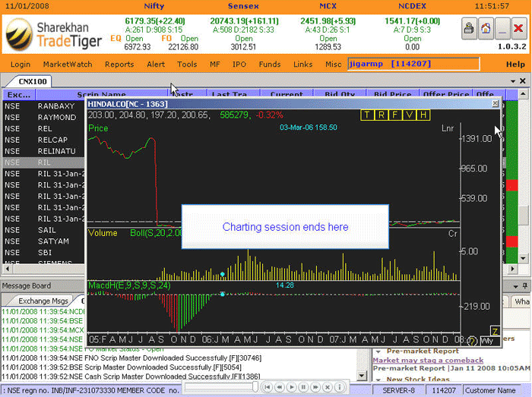Select the RELCAP row in the watchlist

pos(43,140)
